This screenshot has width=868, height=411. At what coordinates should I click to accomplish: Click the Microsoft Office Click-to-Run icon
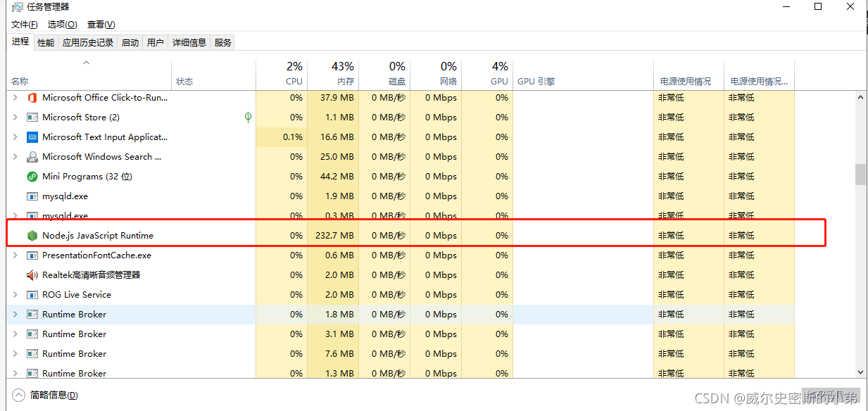click(32, 97)
